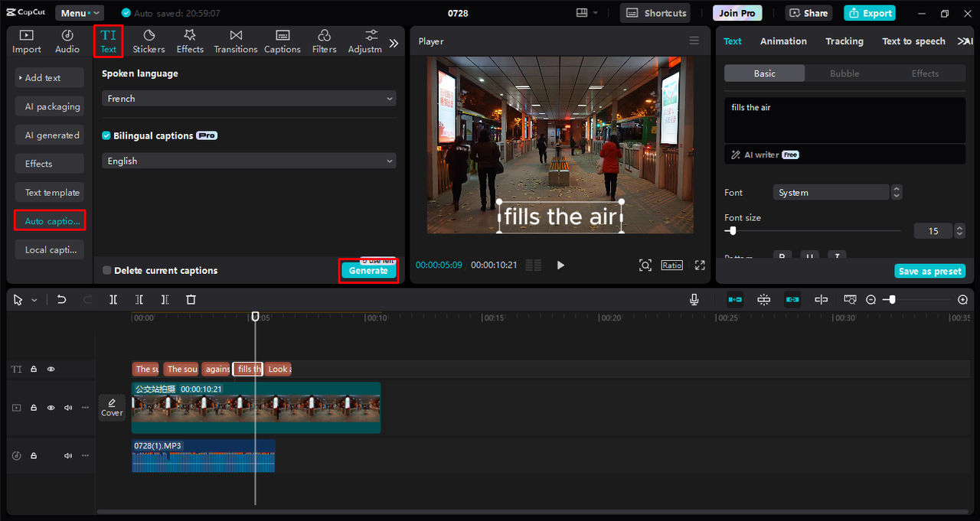The height and width of the screenshot is (521, 980).
Task: Open AI generated in sidebar
Action: (x=50, y=135)
